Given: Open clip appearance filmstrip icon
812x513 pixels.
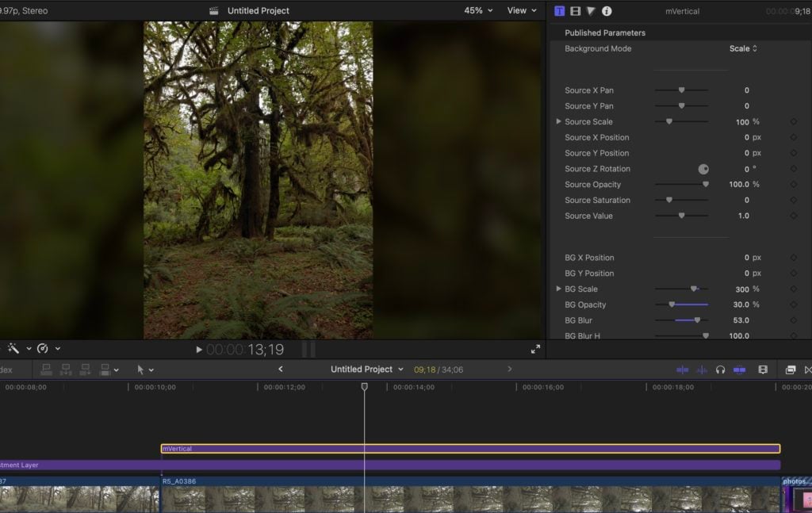Looking at the screenshot, I should pos(763,369).
